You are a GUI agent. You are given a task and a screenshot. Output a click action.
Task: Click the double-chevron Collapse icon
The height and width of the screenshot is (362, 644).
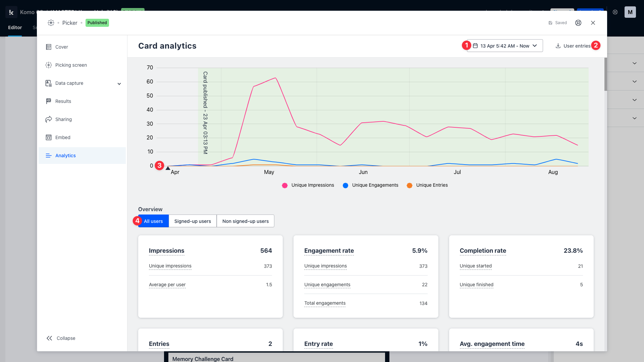(x=49, y=338)
